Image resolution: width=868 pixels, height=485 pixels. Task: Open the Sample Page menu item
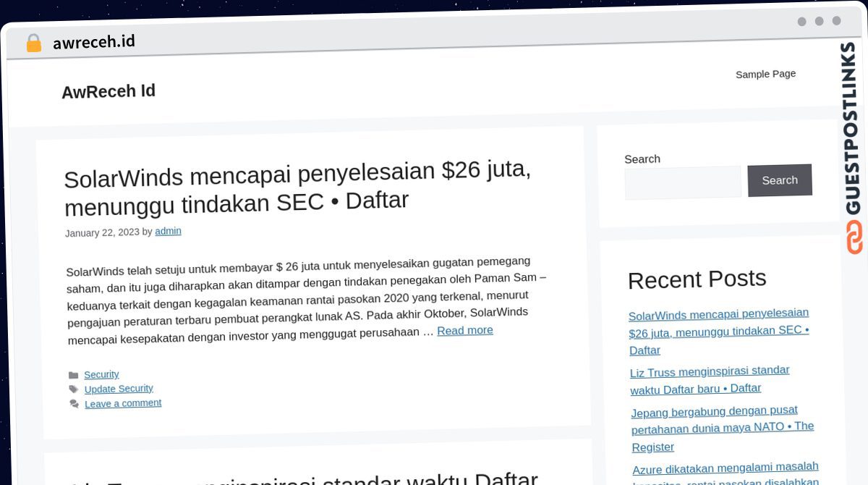765,74
